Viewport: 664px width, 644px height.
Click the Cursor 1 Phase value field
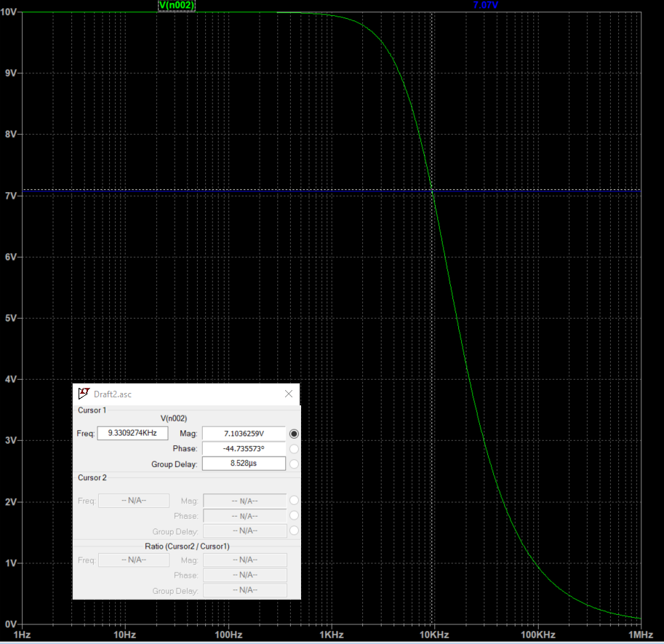244,448
